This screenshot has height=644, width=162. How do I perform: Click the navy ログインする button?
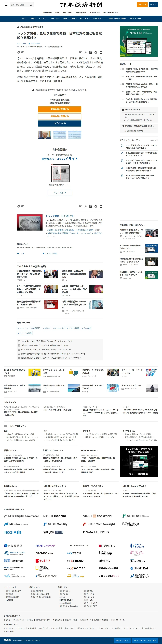[x=60, y=124]
